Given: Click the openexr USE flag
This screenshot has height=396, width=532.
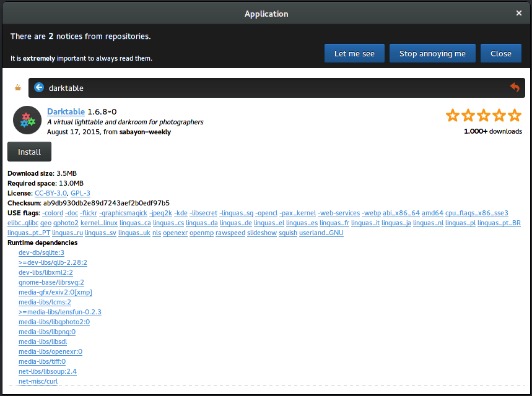Looking at the screenshot, I should point(175,233).
